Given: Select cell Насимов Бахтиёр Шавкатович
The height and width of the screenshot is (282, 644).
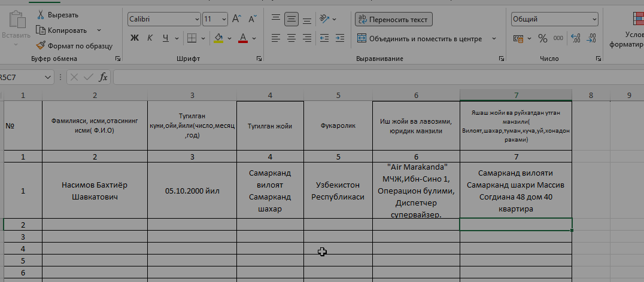Looking at the screenshot, I should click(x=95, y=191).
